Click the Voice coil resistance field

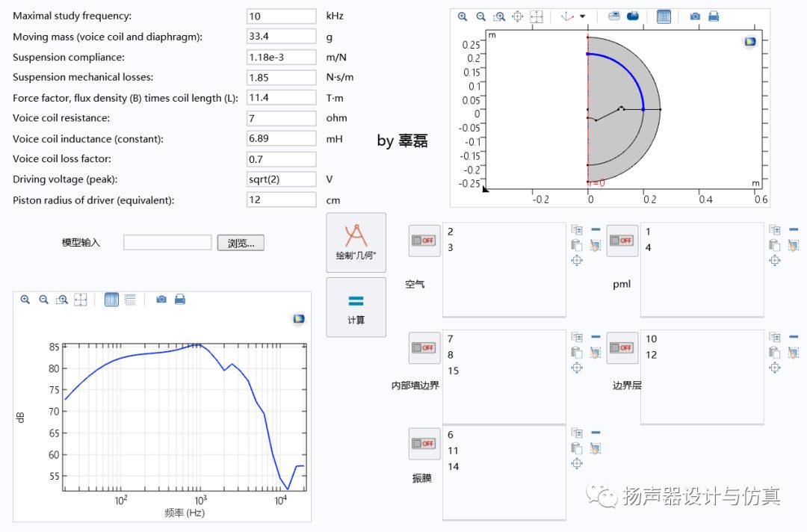(282, 118)
